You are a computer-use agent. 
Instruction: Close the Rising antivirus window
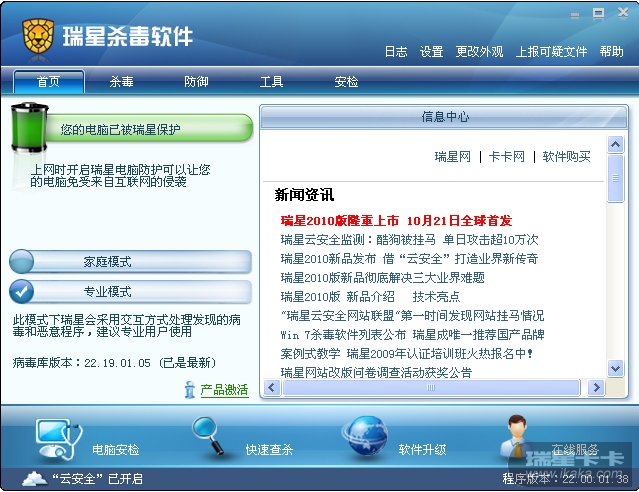click(x=623, y=13)
